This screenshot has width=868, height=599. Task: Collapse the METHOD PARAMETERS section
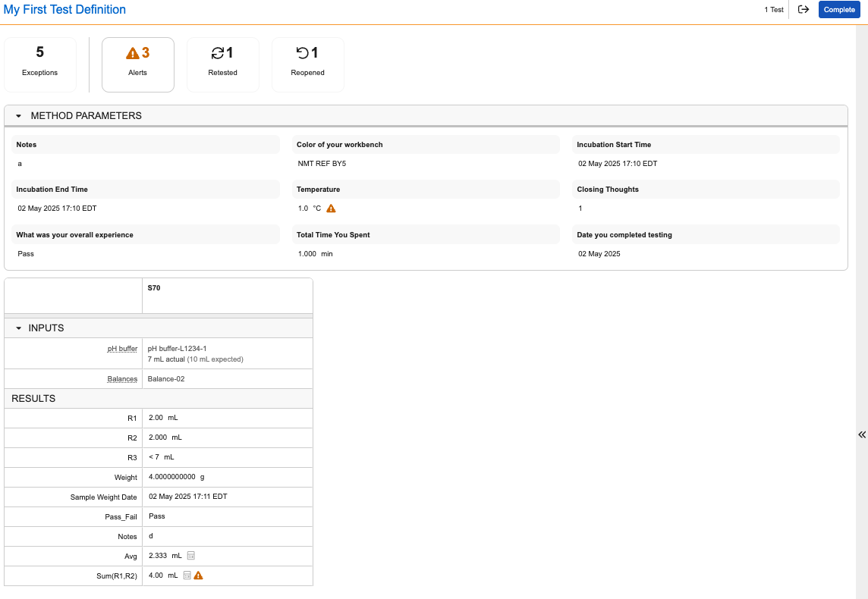[19, 116]
